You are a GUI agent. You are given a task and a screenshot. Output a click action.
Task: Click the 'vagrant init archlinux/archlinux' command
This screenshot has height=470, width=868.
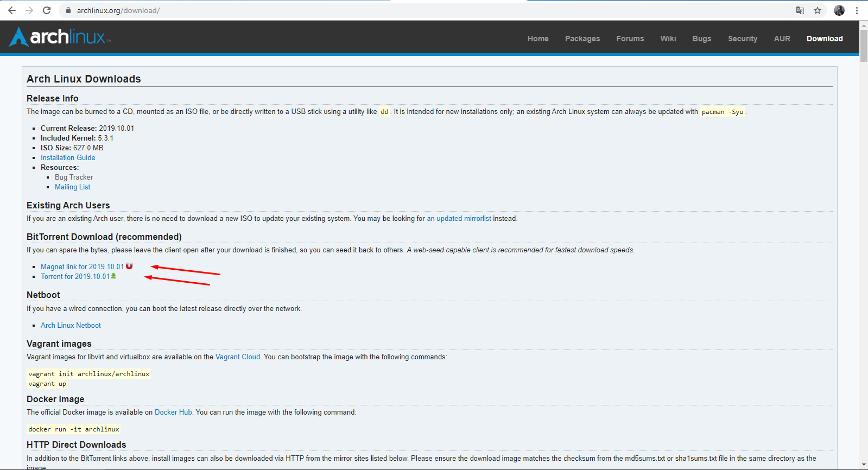(x=89, y=374)
